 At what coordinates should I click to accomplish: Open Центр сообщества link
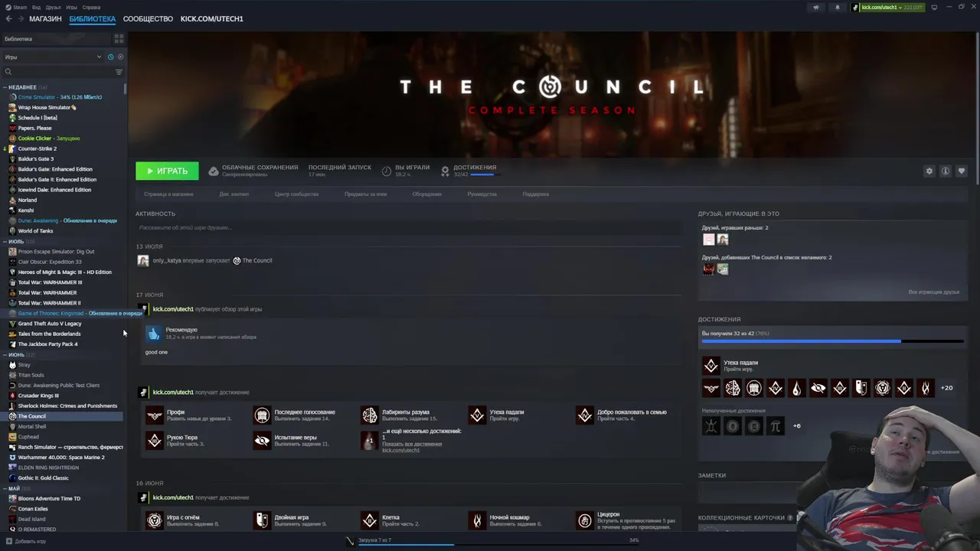coord(296,194)
